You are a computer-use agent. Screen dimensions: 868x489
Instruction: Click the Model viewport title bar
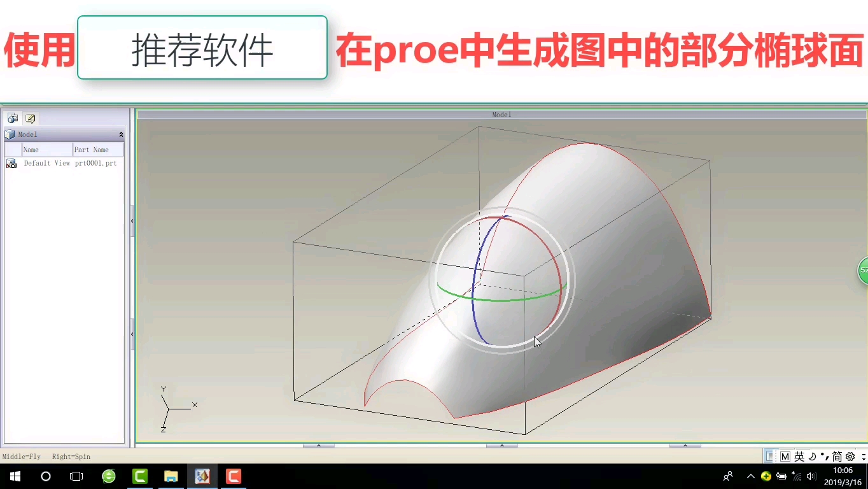[x=501, y=115]
